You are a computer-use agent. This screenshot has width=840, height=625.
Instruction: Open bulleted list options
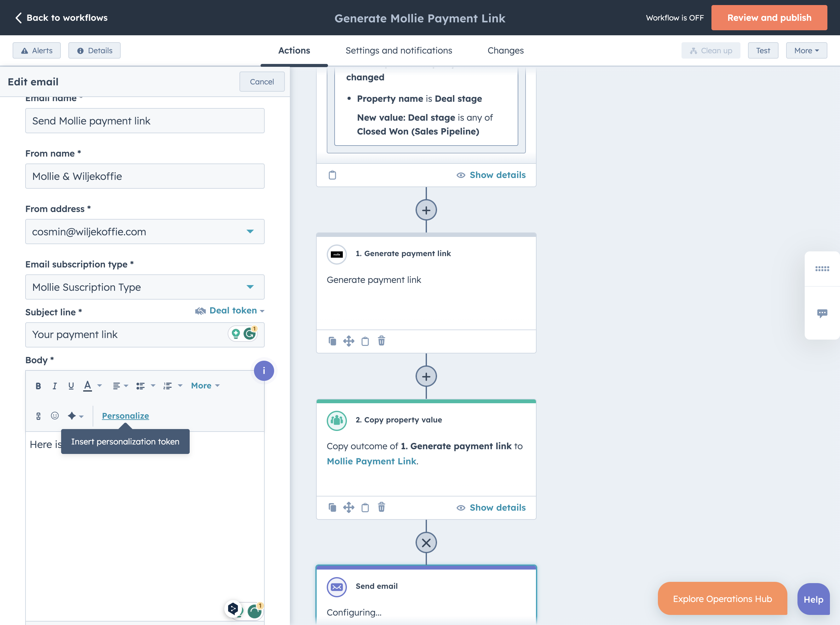pos(146,386)
